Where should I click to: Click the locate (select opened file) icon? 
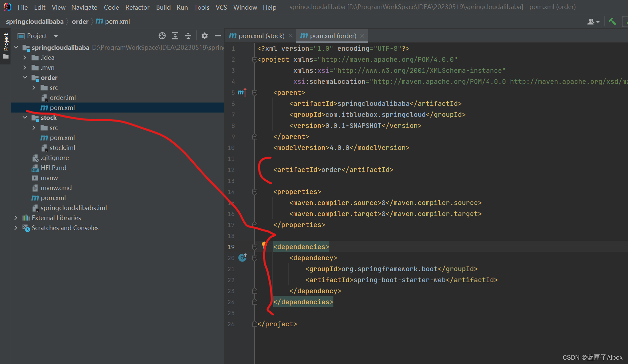[x=162, y=36]
